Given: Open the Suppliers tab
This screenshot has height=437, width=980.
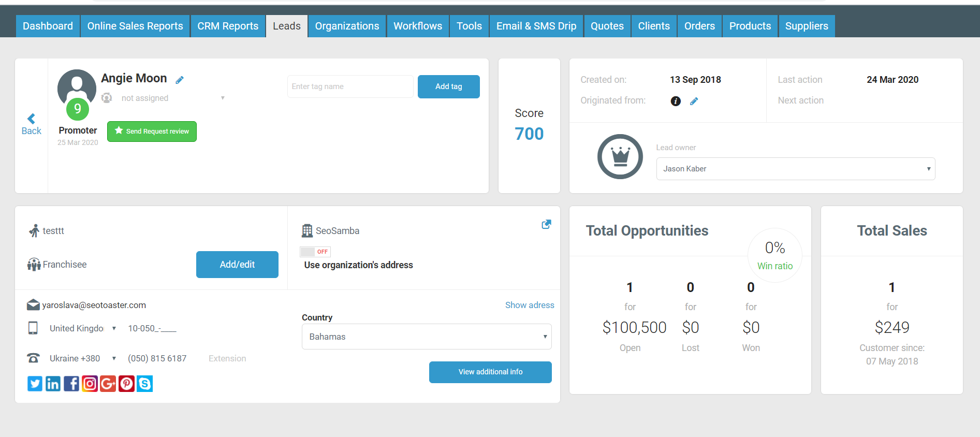Looking at the screenshot, I should [x=807, y=26].
